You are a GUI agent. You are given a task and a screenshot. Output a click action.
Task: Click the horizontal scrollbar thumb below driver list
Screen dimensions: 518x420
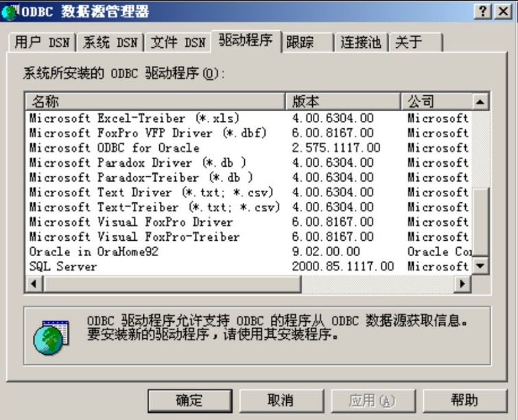click(172, 283)
